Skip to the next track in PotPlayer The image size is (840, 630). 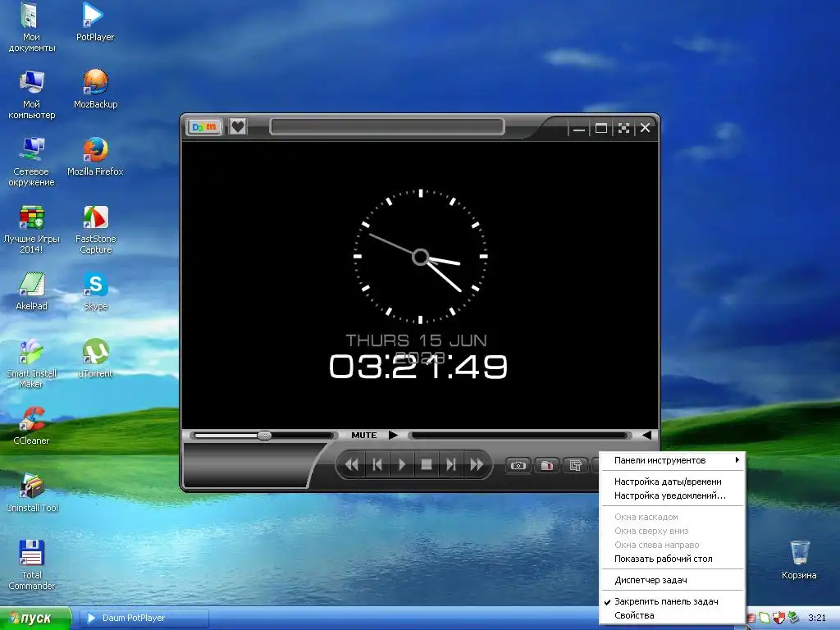451,464
